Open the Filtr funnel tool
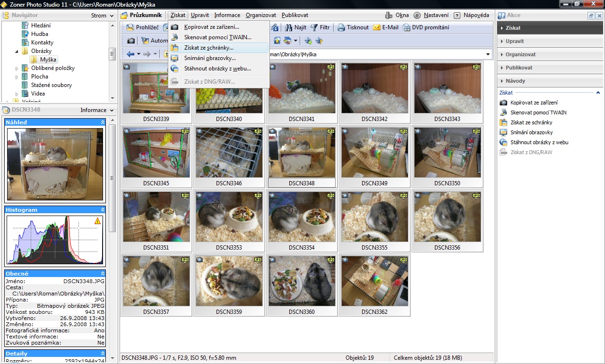Screen dimensions: 605x364 [x=320, y=27]
